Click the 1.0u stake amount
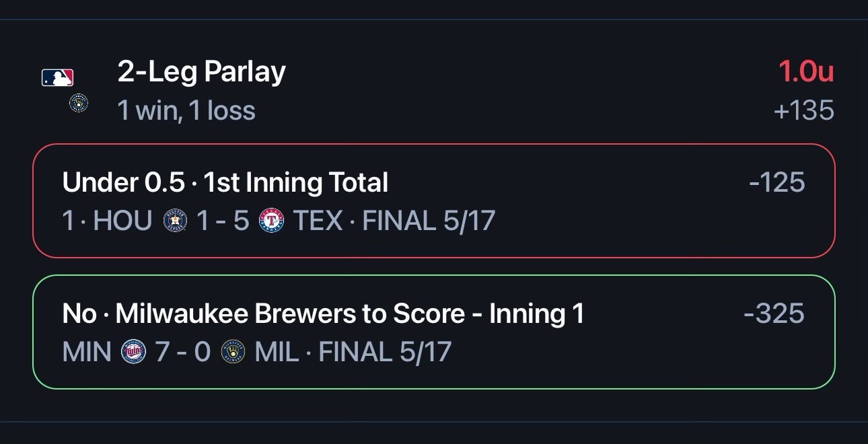The height and width of the screenshot is (444, 868). pos(806,71)
